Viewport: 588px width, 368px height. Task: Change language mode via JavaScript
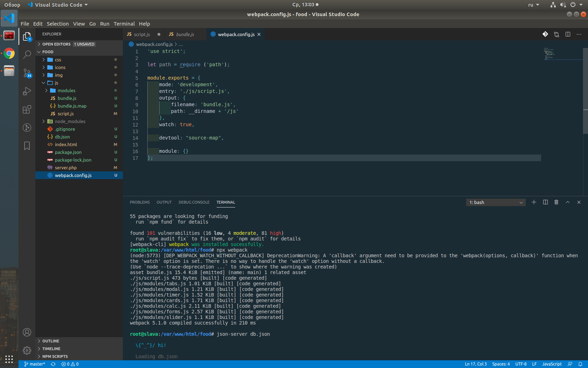[x=552, y=364]
